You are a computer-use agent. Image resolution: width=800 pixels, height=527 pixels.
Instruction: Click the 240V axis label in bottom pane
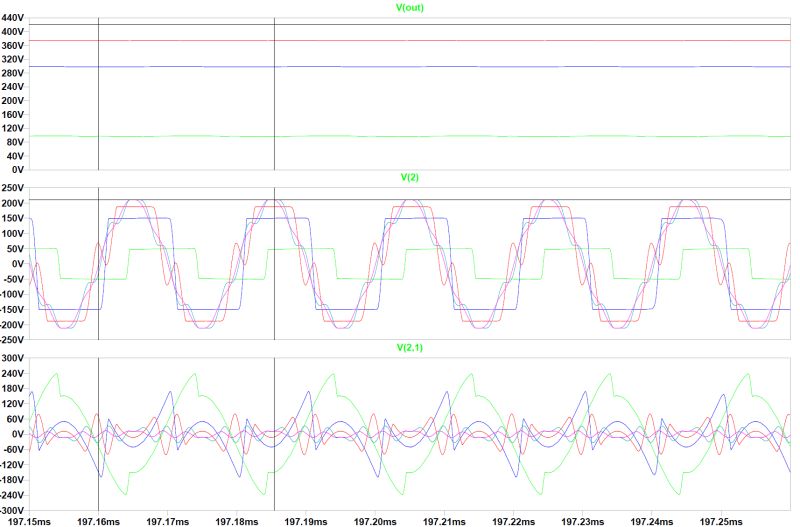13,373
